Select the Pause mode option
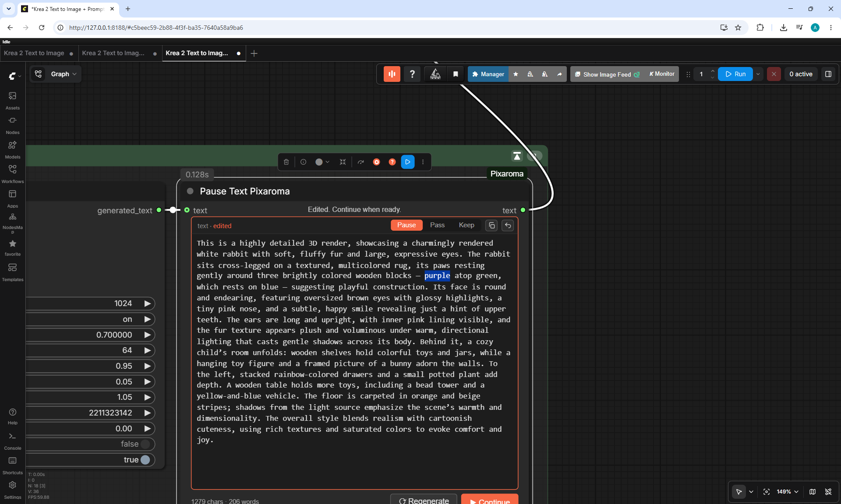This screenshot has width=841, height=504. click(406, 225)
